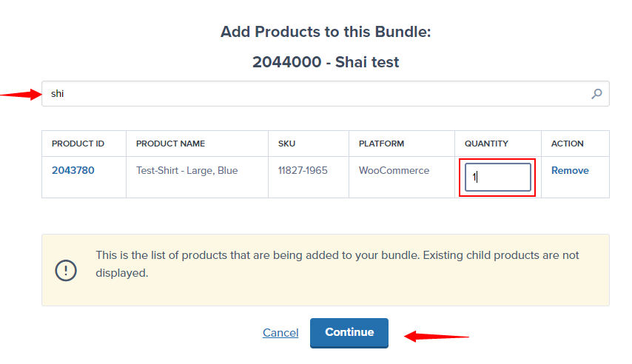Open product ID 2043780 link
Screen dimensions: 632x364
pyautogui.click(x=73, y=170)
